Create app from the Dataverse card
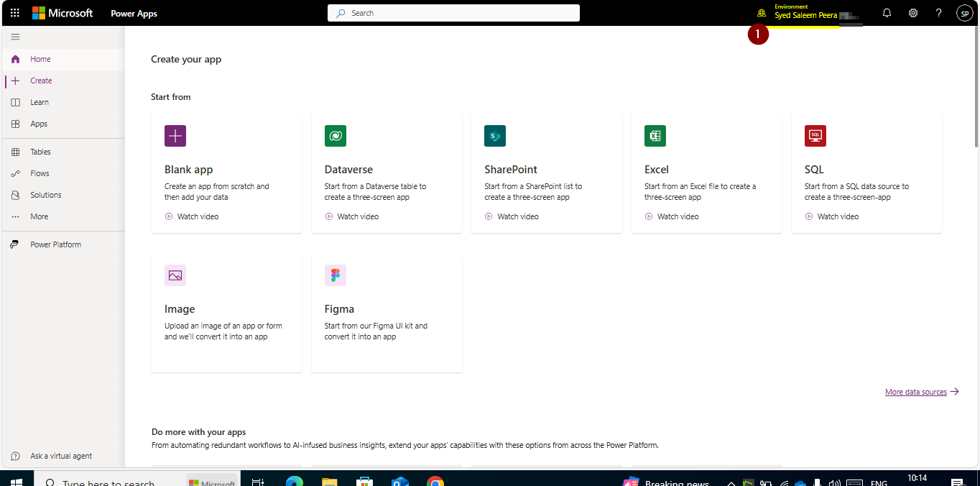 387,173
